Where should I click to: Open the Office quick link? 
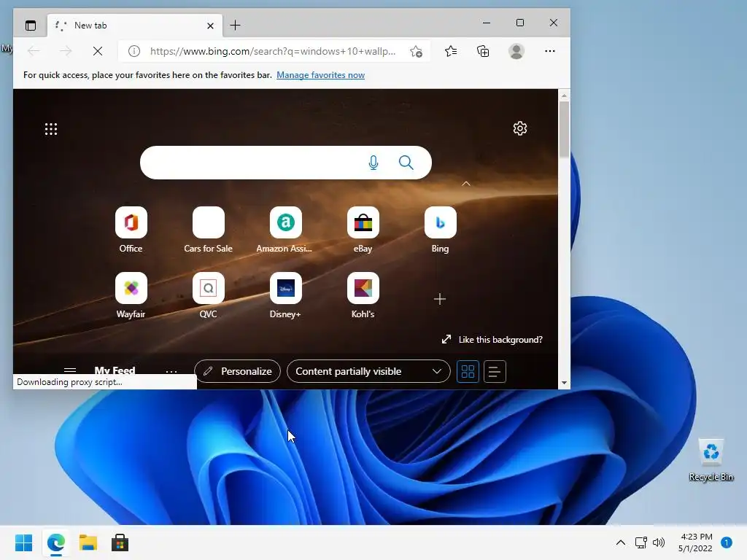[131, 230]
